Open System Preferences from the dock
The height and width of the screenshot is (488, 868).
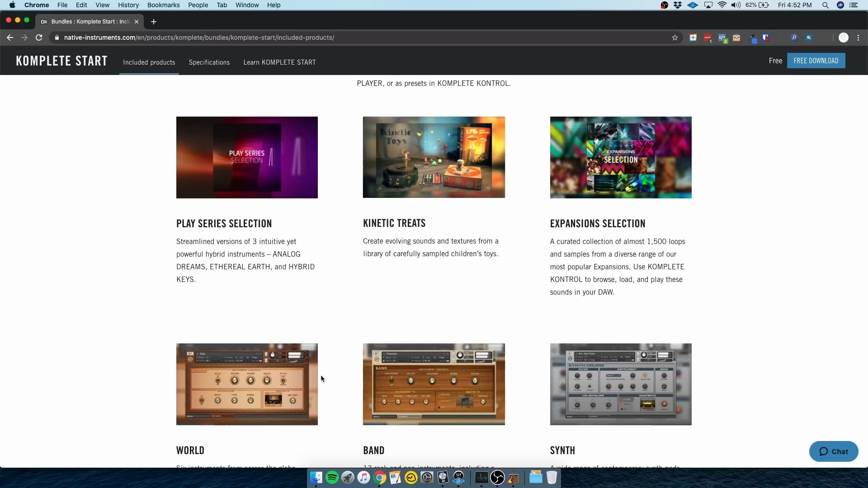[x=427, y=478]
